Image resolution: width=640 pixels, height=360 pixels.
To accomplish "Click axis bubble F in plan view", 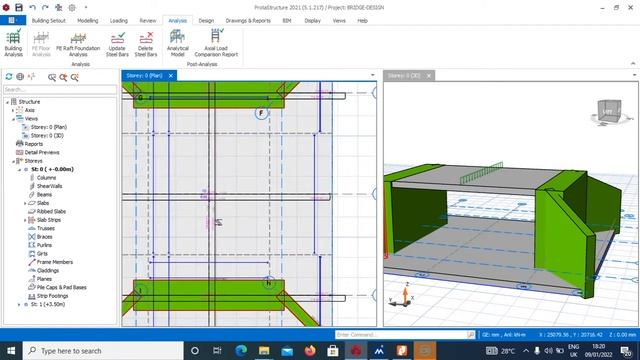I will pyautogui.click(x=262, y=113).
